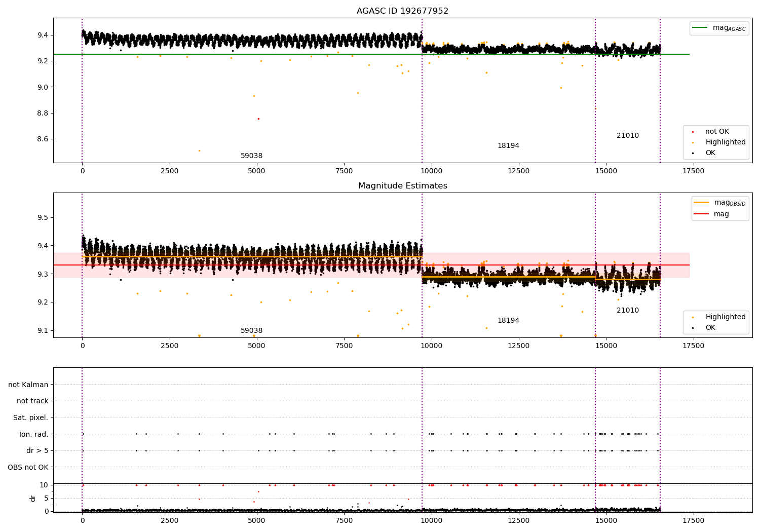Click the 18194 annotation in the middle plot

pyautogui.click(x=508, y=321)
